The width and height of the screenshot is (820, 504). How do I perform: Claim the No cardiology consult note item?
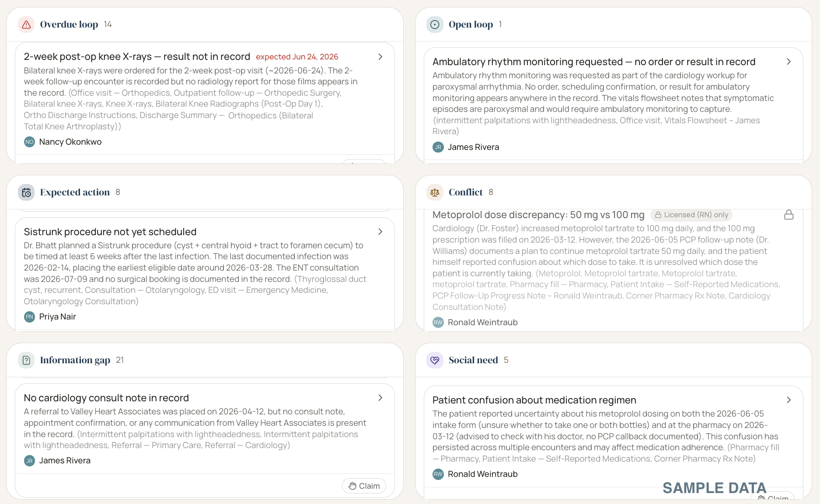tap(364, 486)
